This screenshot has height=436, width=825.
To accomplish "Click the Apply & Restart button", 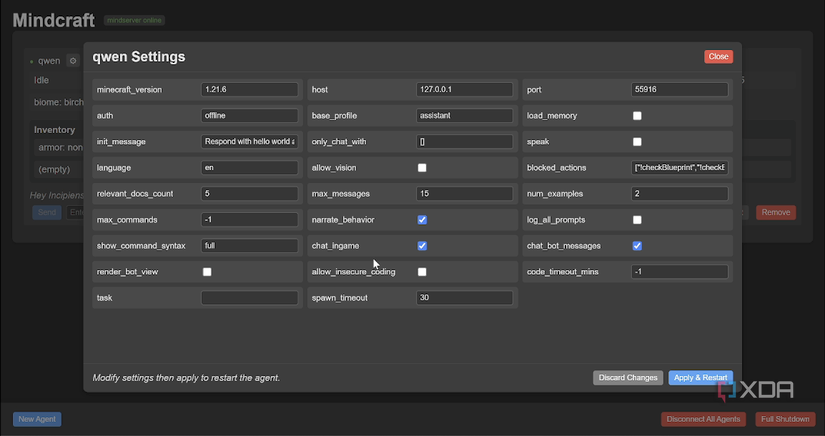I will (x=700, y=378).
